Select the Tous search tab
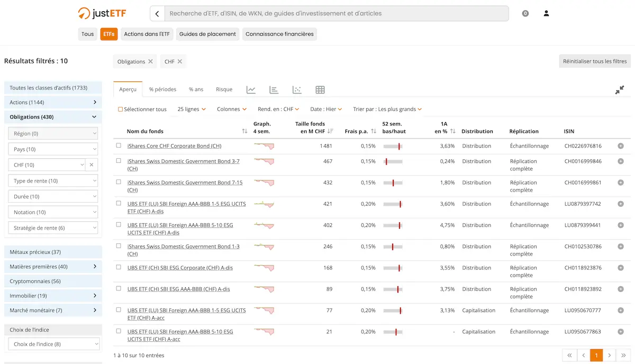Screen dimensions: 635x364 (87, 34)
